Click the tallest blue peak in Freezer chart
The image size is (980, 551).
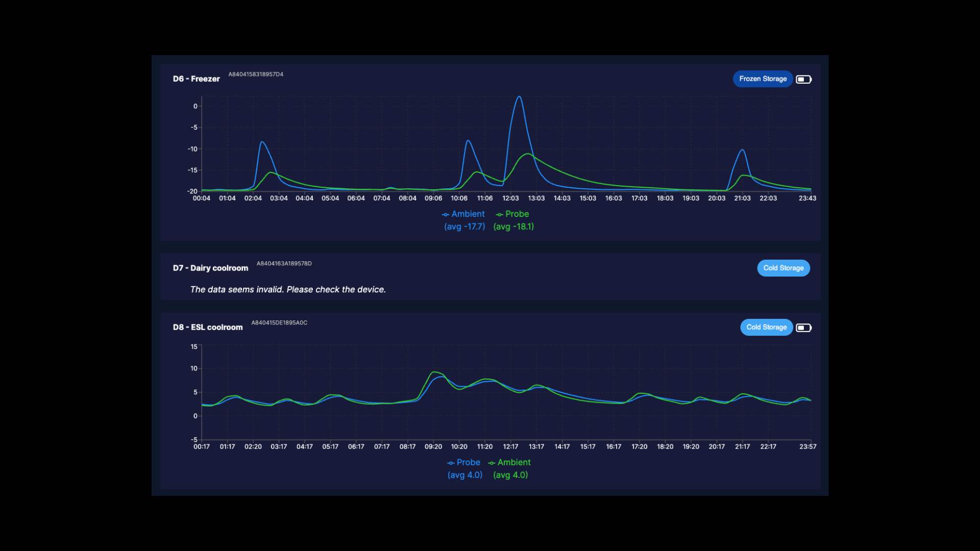pyautogui.click(x=519, y=97)
